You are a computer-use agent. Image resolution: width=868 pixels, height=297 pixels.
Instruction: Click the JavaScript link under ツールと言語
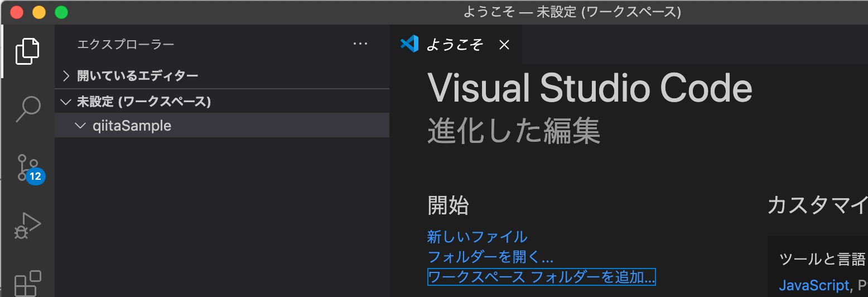(813, 285)
